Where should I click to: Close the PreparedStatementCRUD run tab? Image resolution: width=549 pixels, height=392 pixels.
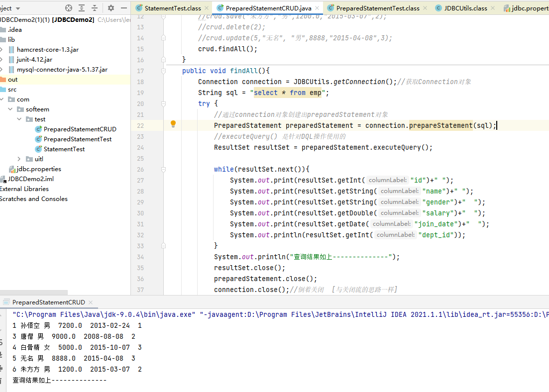pyautogui.click(x=91, y=302)
